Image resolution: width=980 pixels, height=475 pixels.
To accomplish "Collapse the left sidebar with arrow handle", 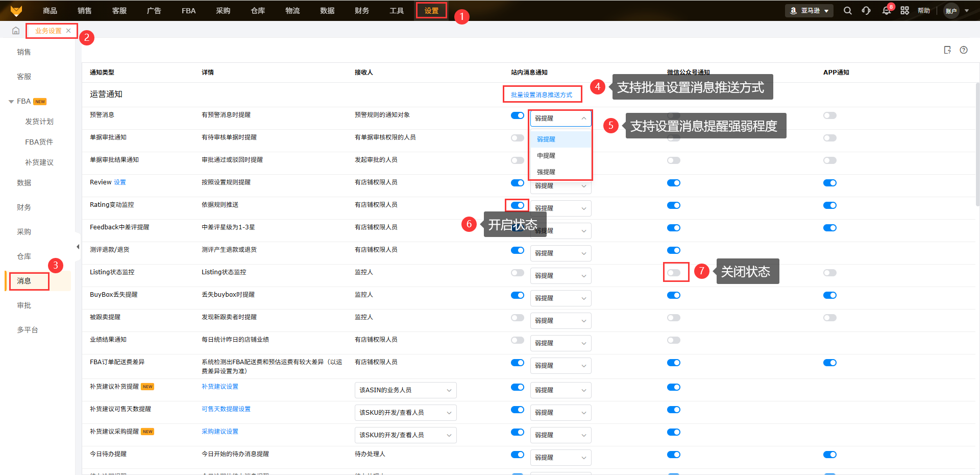I will point(78,247).
